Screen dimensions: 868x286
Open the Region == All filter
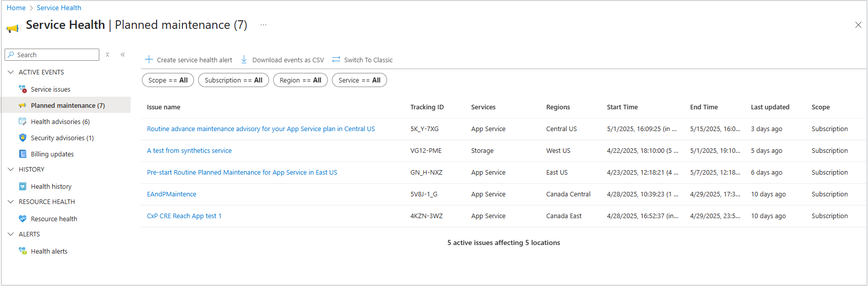[300, 80]
